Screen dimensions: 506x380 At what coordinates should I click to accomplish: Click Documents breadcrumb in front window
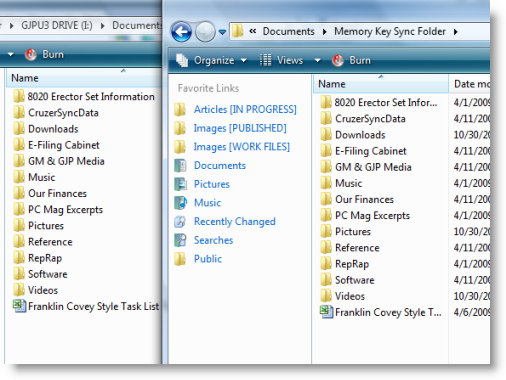tap(289, 31)
